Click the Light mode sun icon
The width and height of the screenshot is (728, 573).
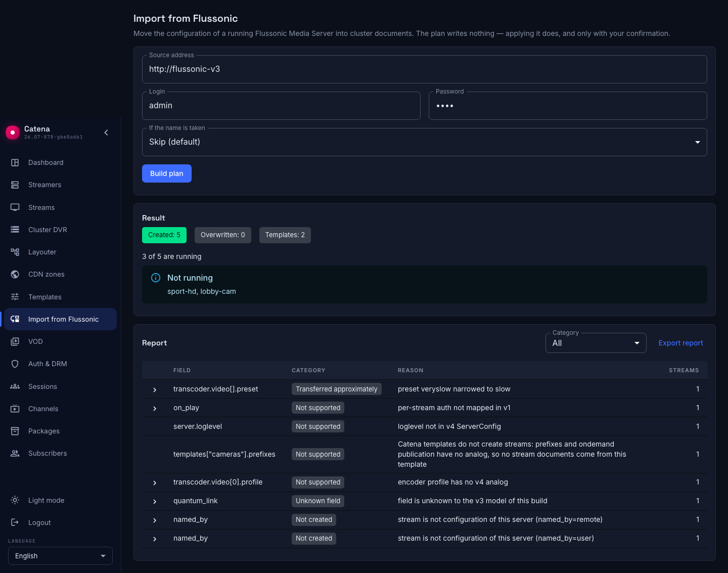pos(15,500)
